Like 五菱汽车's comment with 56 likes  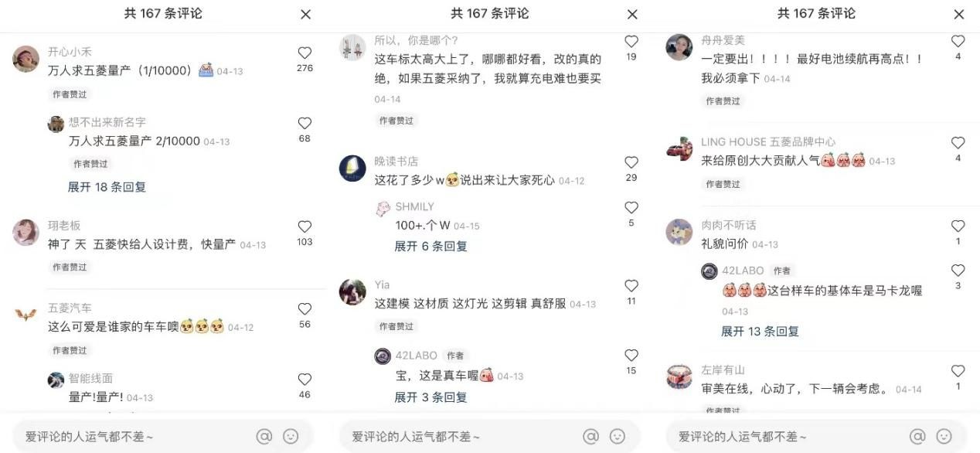tap(305, 309)
